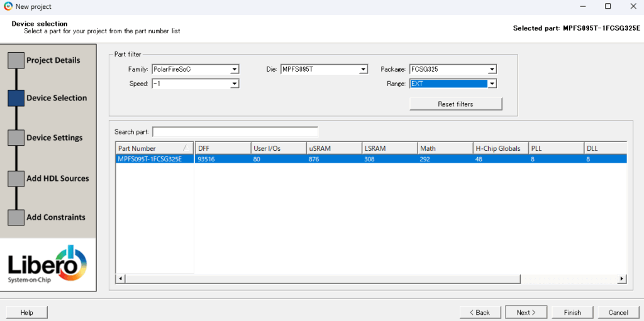Sort by the Part Number column header

point(150,148)
